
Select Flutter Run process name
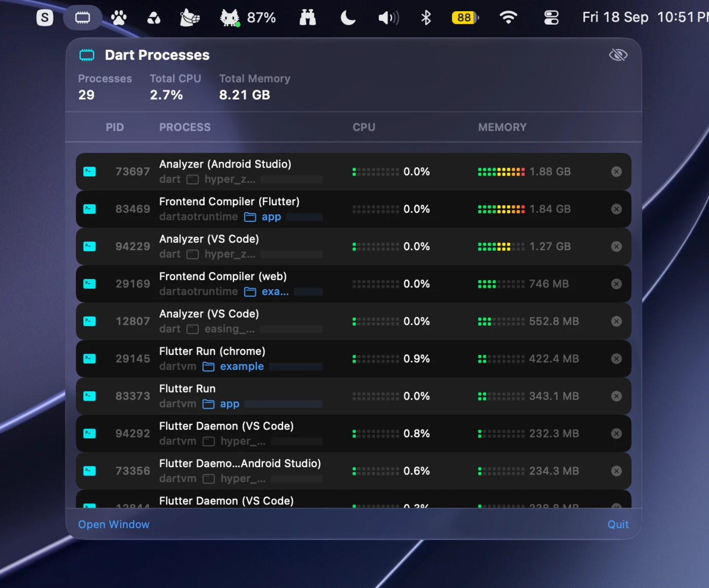pyautogui.click(x=187, y=389)
